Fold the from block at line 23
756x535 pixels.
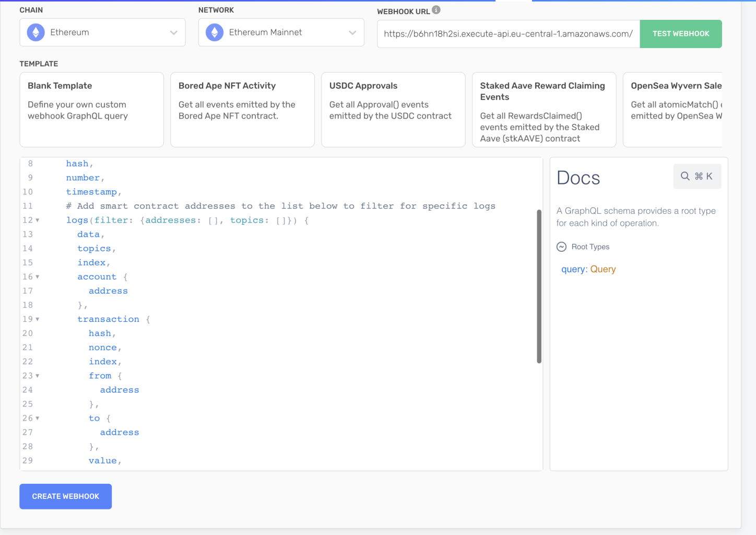tap(38, 376)
